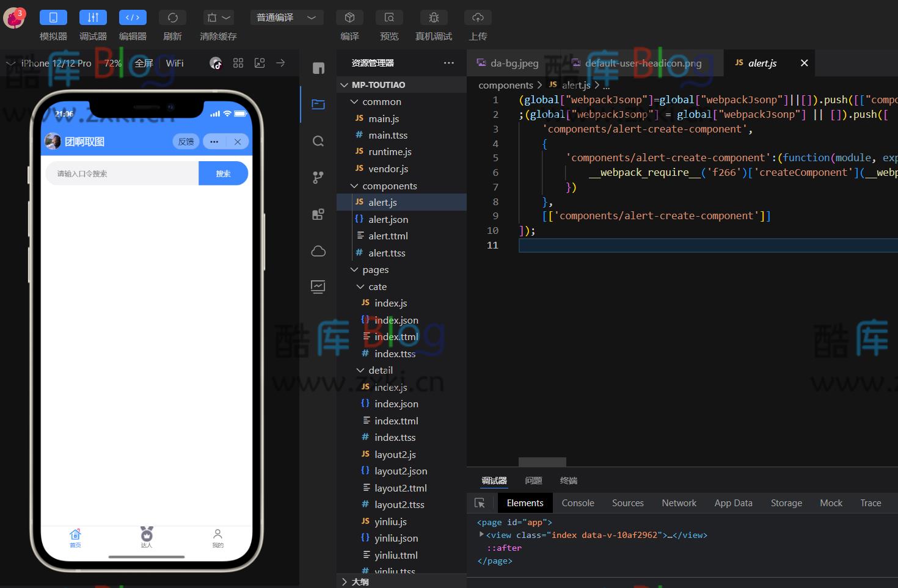
Task: Start real device debugging
Action: point(434,18)
